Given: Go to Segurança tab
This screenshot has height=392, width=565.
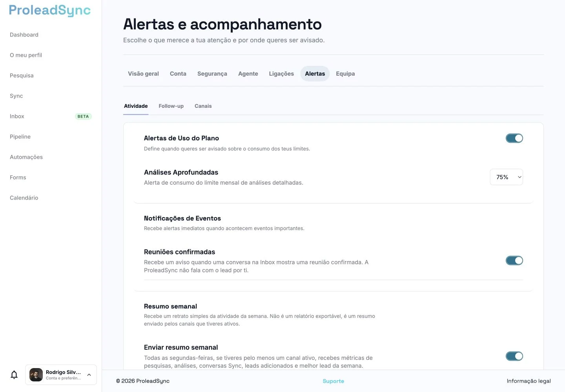Looking at the screenshot, I should 212,74.
